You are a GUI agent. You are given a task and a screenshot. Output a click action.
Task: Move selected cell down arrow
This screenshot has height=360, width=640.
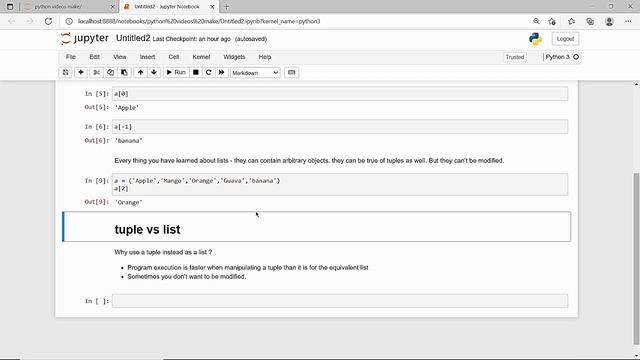pos(154,73)
